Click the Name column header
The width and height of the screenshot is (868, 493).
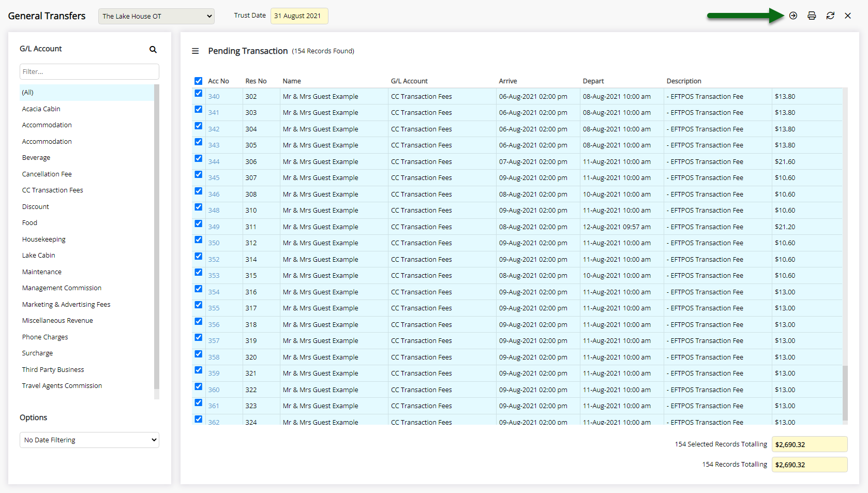(x=292, y=81)
